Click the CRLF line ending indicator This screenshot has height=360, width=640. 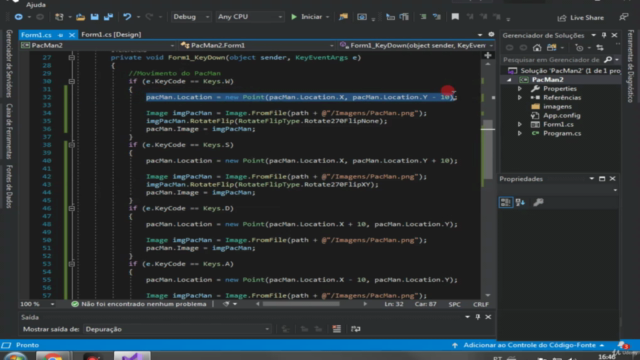coord(480,304)
